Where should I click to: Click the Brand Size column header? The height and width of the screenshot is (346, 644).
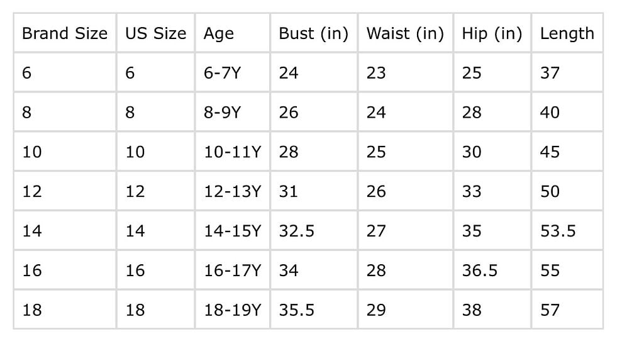(x=65, y=33)
